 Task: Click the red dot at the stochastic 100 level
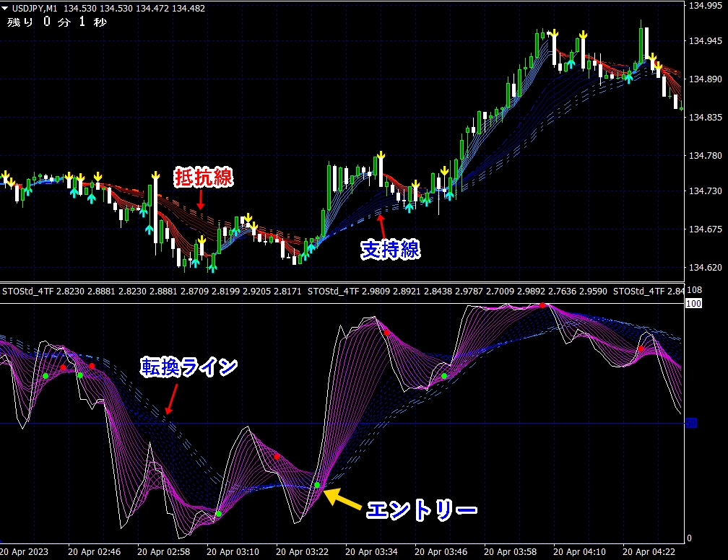pyautogui.click(x=542, y=305)
